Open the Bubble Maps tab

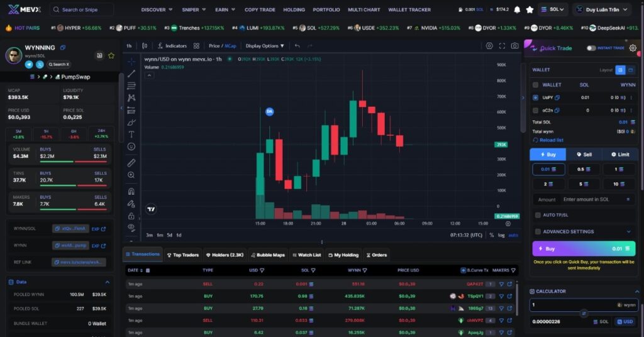pyautogui.click(x=268, y=255)
